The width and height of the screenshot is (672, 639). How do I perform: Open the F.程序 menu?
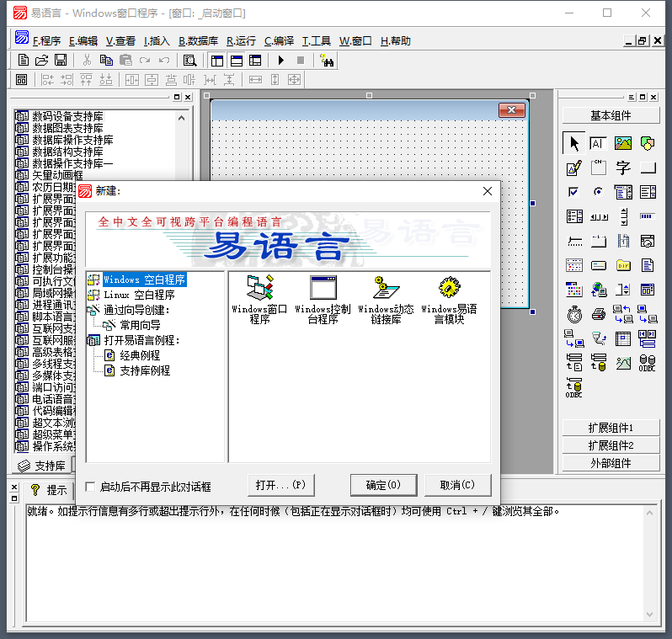pos(46,41)
